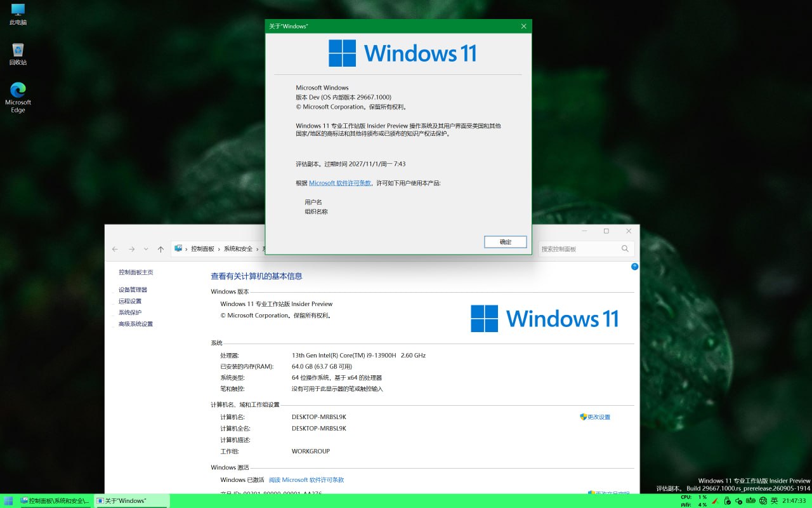This screenshot has width=812, height=508.
Task: Select 系统和安全 in the address breadcrumb
Action: tap(238, 249)
